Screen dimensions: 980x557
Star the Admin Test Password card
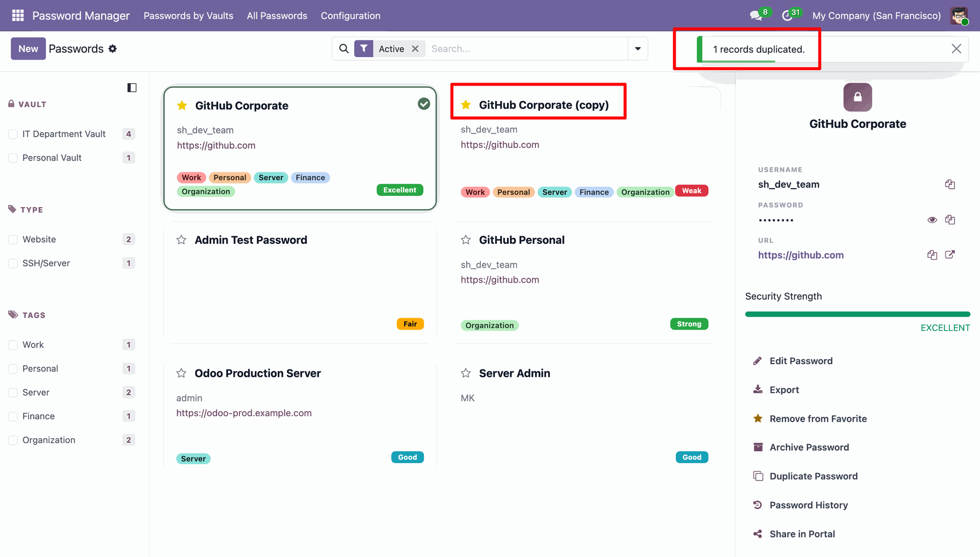click(x=181, y=240)
